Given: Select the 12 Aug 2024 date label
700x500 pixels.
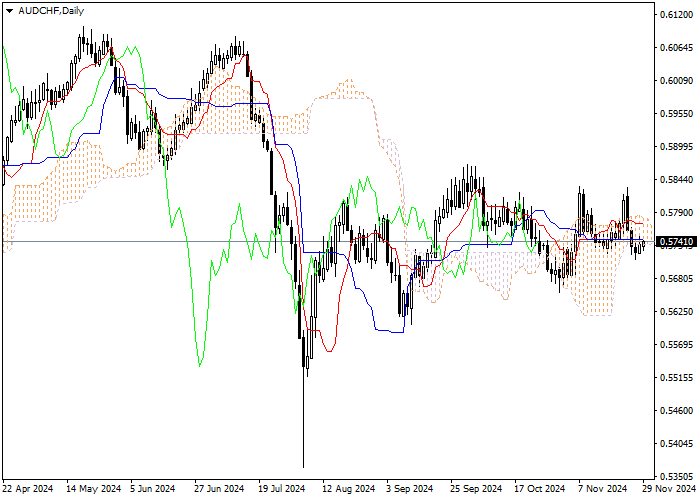Looking at the screenshot, I should [x=349, y=489].
